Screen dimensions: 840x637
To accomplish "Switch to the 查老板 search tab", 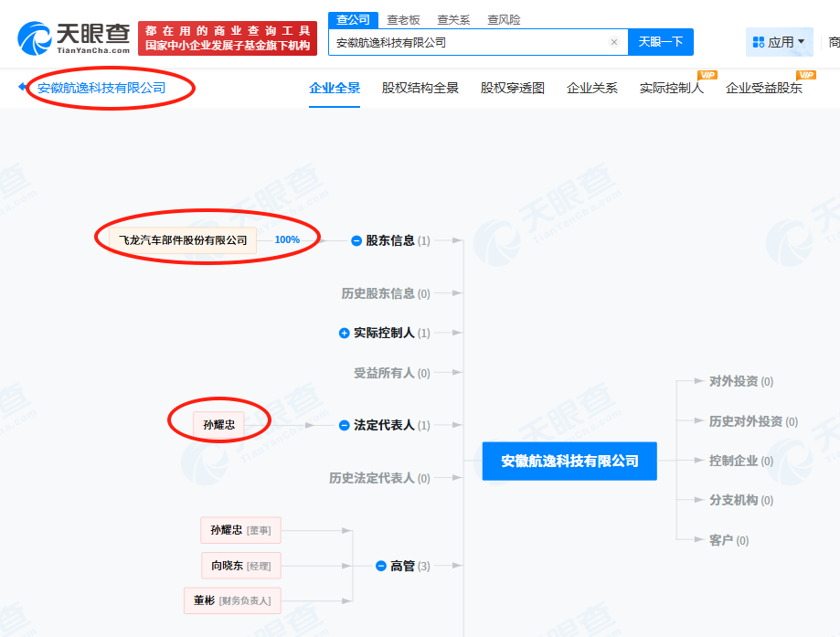I will (x=403, y=20).
